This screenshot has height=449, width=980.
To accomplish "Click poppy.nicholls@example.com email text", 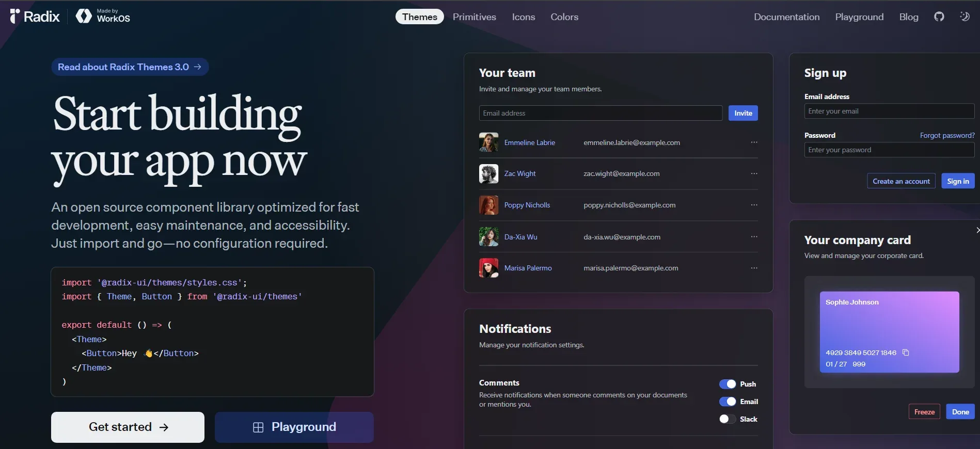I will coord(629,205).
